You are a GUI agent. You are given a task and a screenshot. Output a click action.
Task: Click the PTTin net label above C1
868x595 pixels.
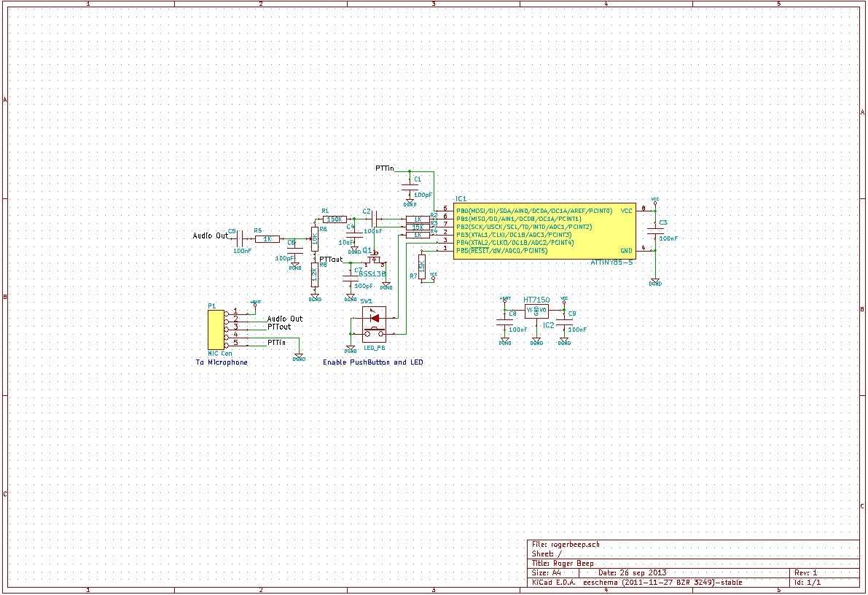coord(385,168)
